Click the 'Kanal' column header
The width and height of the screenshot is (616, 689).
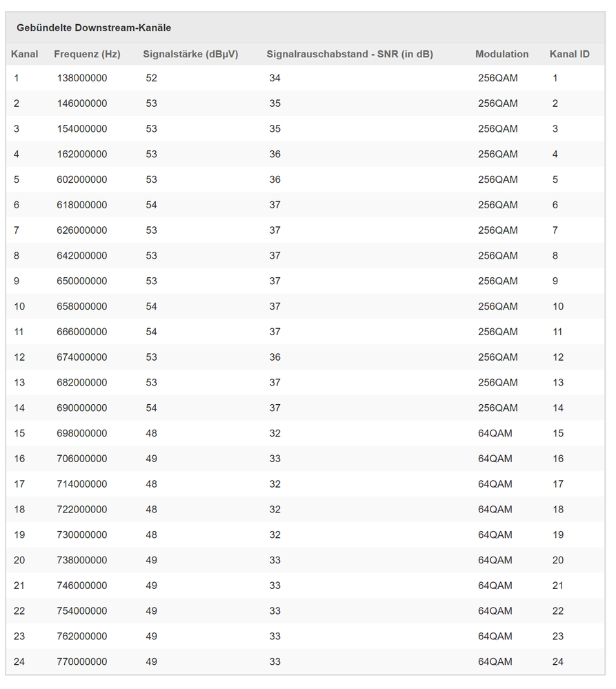point(25,54)
